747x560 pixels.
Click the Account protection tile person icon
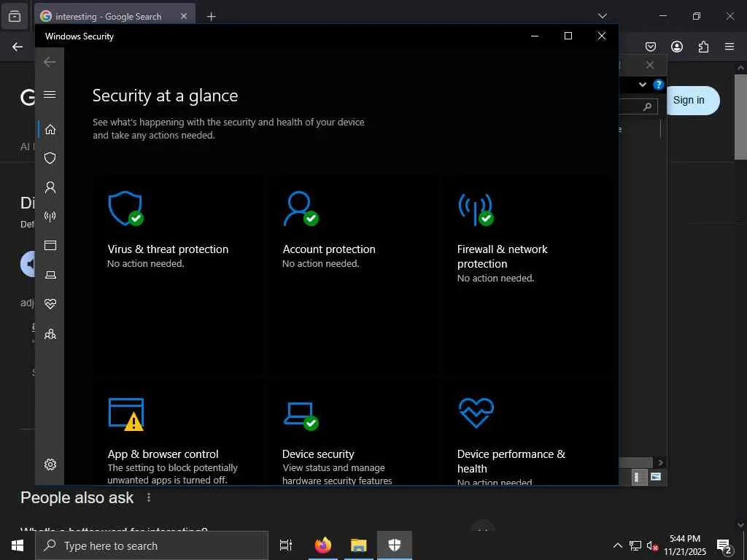click(x=301, y=208)
